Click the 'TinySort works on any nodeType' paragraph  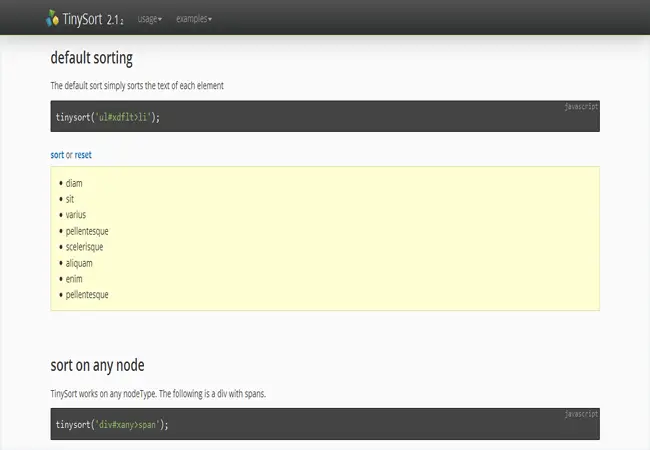click(158, 394)
